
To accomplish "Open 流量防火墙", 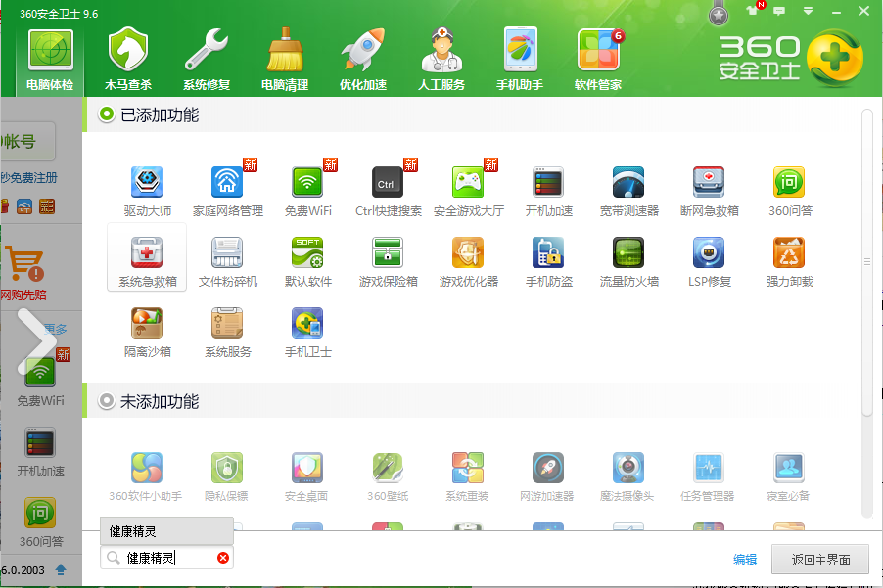I will click(629, 262).
